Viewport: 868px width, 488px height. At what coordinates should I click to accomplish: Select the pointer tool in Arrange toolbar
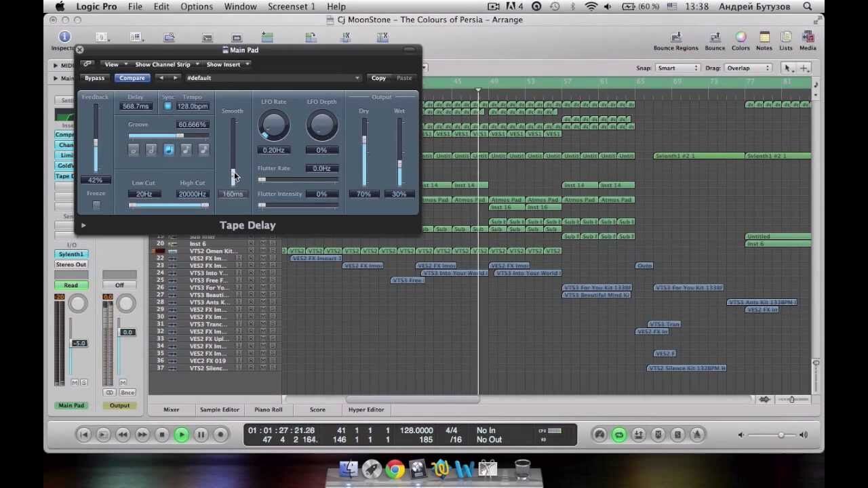788,68
